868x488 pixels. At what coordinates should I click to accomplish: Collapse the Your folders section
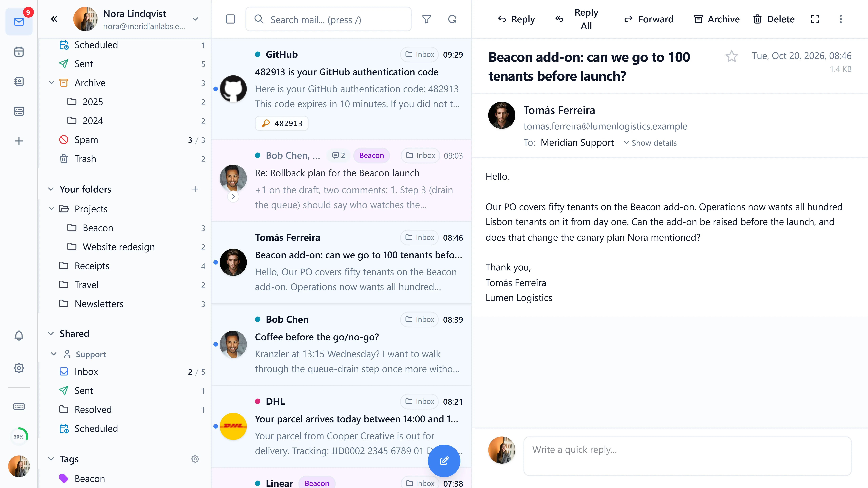coord(51,189)
